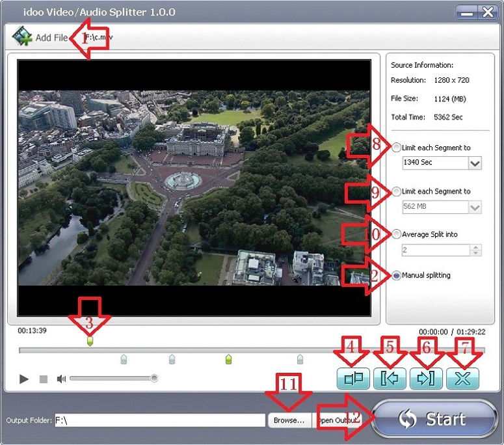Select the green marker below the timeline
This screenshot has height=445, width=504.
(x=228, y=359)
